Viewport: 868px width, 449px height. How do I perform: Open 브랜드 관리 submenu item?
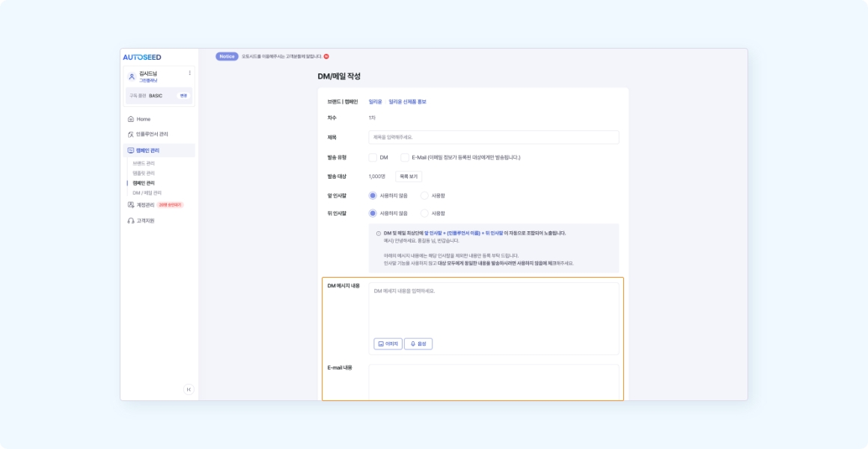coord(144,163)
